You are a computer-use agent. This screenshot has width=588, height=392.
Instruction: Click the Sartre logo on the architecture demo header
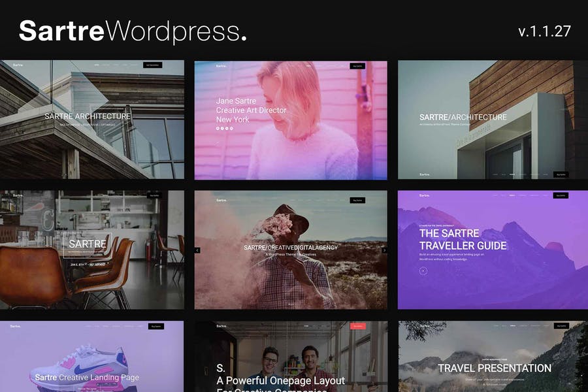[x=18, y=65]
